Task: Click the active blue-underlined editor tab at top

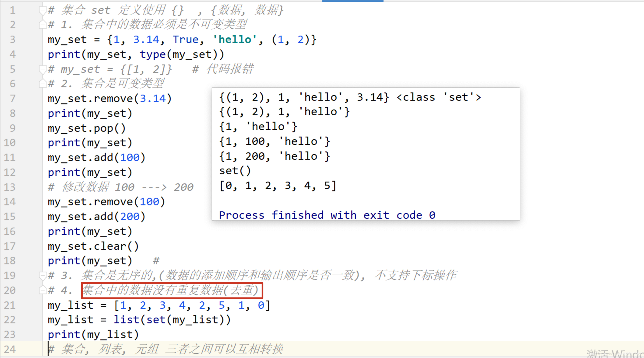Action: (x=352, y=1)
